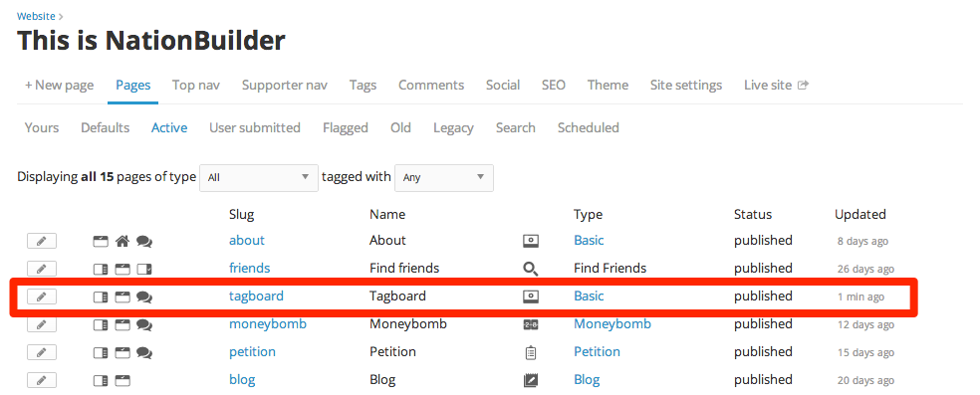The image size is (980, 395).
Task: Select the Pages tab
Action: pyautogui.click(x=133, y=85)
